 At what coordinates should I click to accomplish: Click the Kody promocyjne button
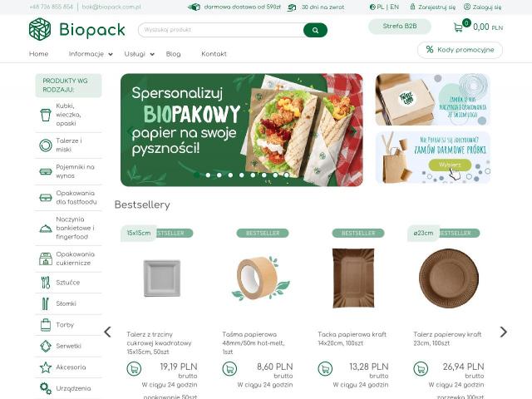pyautogui.click(x=460, y=50)
